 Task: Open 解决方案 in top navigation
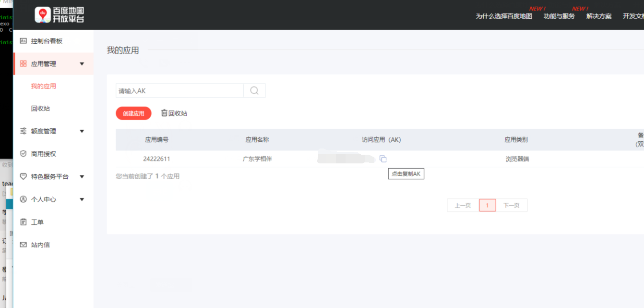[599, 16]
